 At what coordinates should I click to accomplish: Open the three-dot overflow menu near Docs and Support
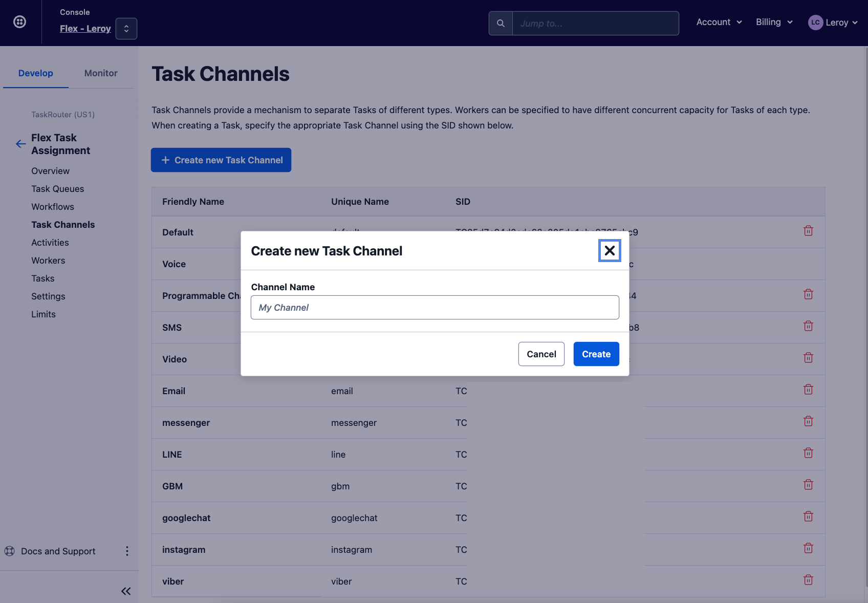[127, 551]
